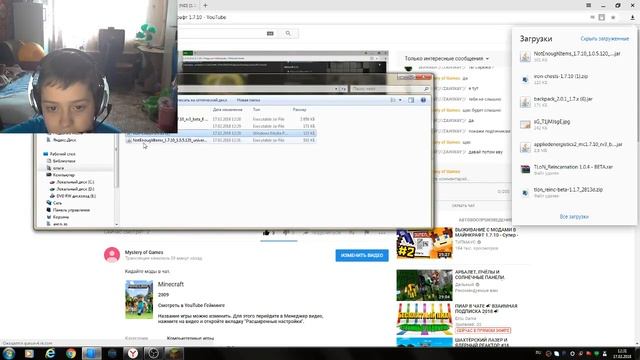Click the dislike thumbs-down icon under video
Viewport: 640px width, 360px height.
(286, 233)
